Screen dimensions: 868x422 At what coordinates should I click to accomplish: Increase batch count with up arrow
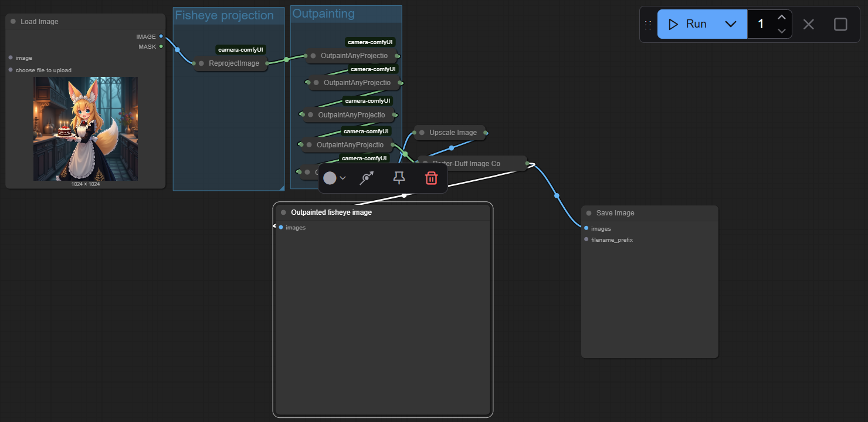(x=781, y=18)
